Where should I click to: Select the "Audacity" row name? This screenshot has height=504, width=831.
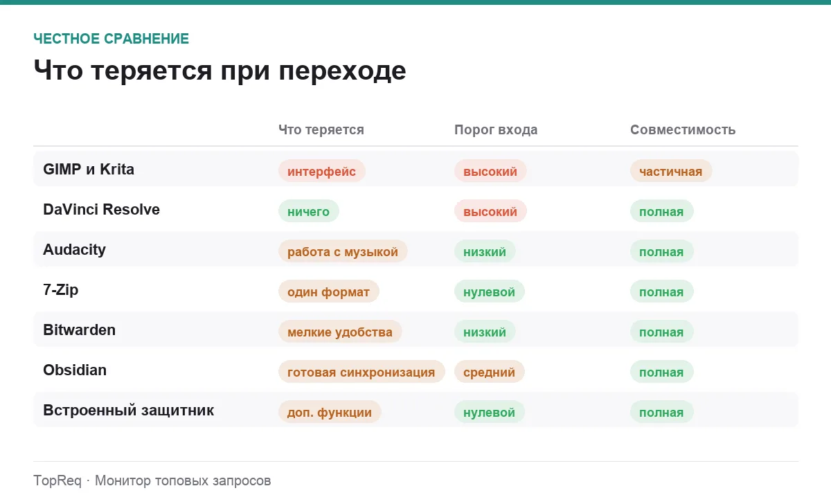[x=74, y=249]
